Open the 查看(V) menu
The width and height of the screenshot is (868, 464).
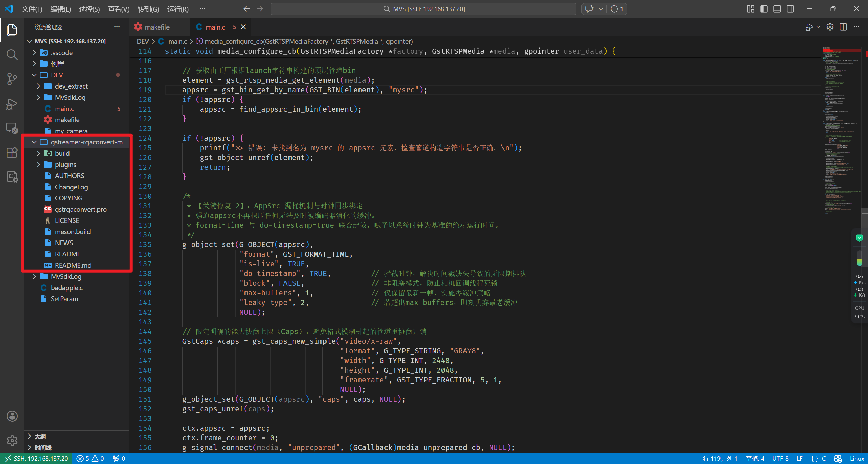coord(118,9)
